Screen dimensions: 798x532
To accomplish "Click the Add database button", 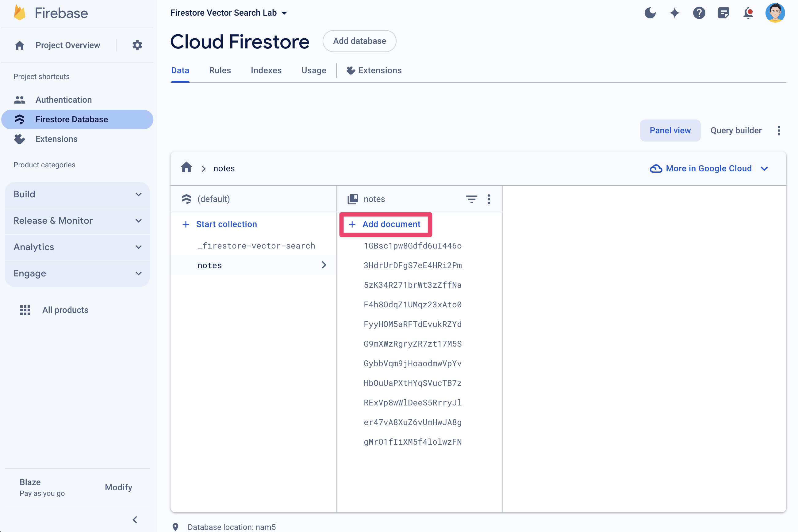I will click(359, 41).
